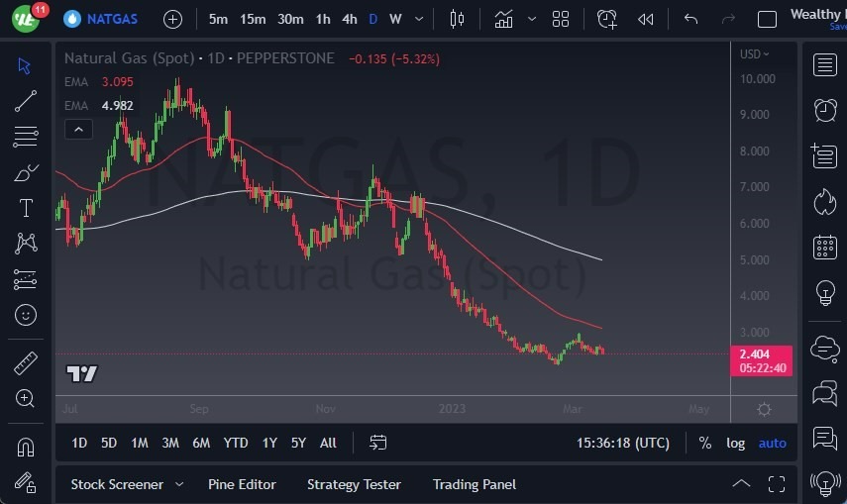Expand the timeframe interval dropdown arrow
This screenshot has width=847, height=504.
point(421,19)
